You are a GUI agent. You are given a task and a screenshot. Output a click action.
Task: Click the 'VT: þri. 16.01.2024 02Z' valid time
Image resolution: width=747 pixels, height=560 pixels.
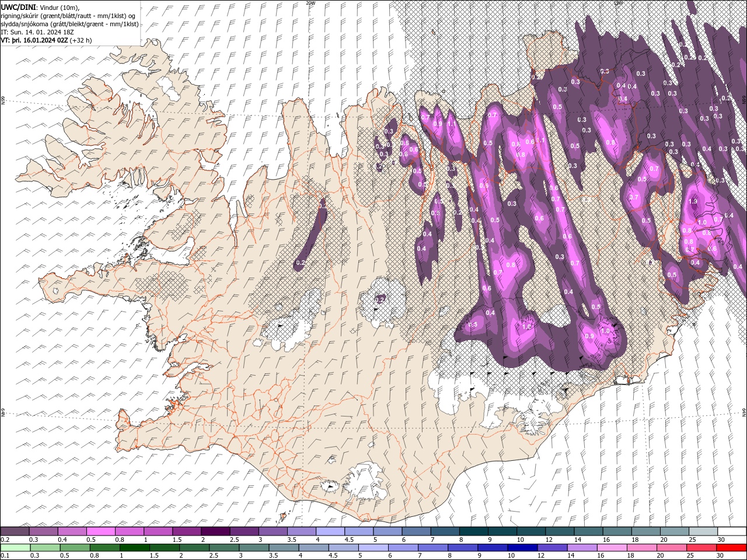pyautogui.click(x=34, y=40)
